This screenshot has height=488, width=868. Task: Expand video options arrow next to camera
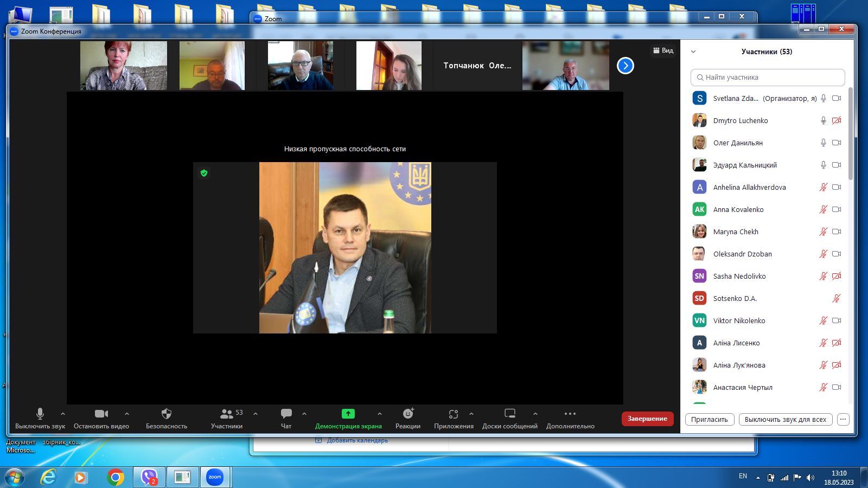(x=127, y=414)
